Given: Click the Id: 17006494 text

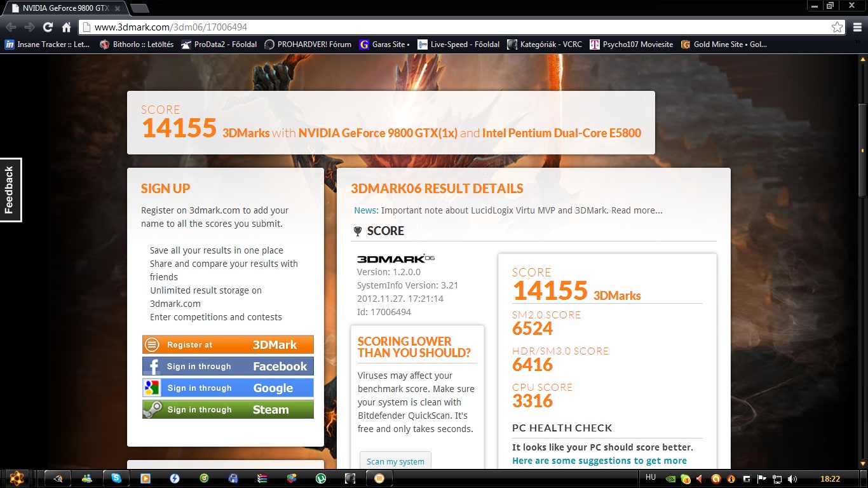Looking at the screenshot, I should click(x=384, y=312).
